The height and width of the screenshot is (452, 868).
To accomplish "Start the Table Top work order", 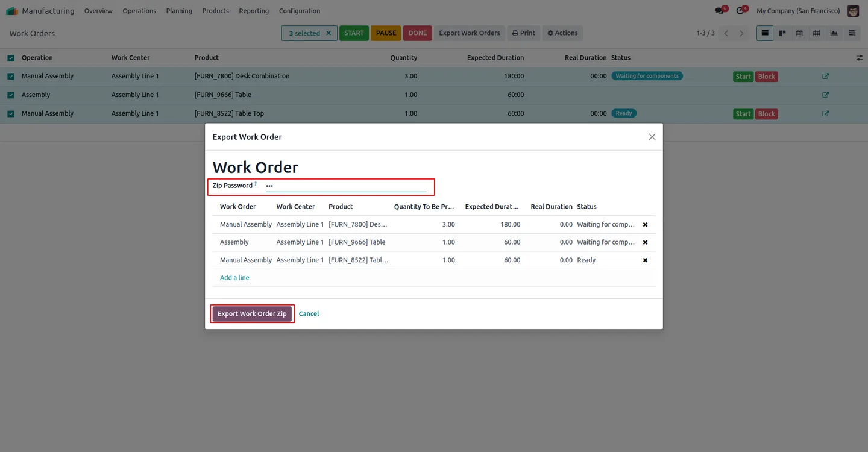I will pos(743,114).
